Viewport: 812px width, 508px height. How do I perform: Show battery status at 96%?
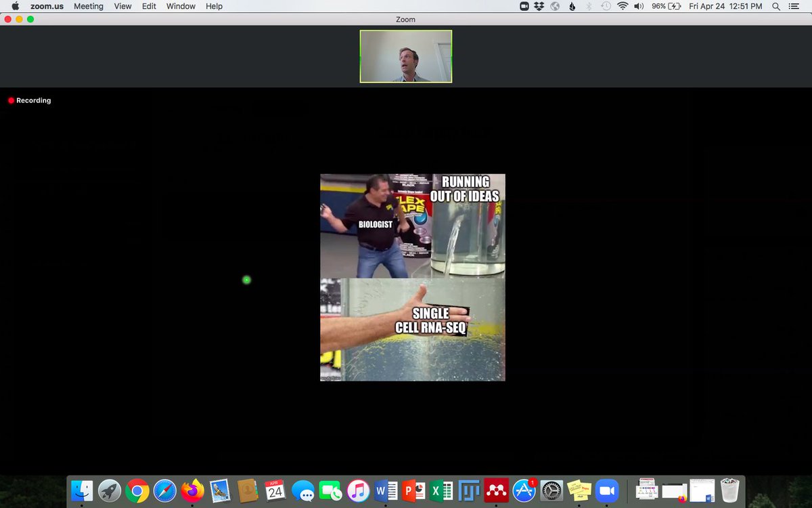pos(666,6)
